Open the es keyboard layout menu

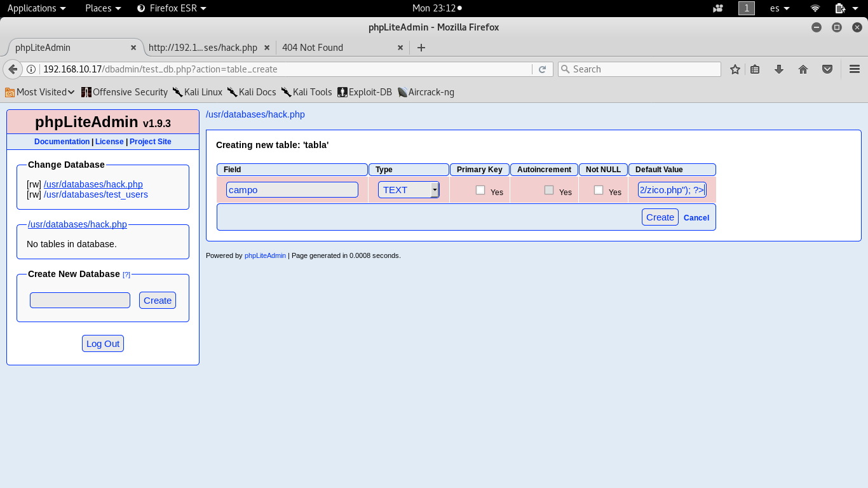point(780,8)
